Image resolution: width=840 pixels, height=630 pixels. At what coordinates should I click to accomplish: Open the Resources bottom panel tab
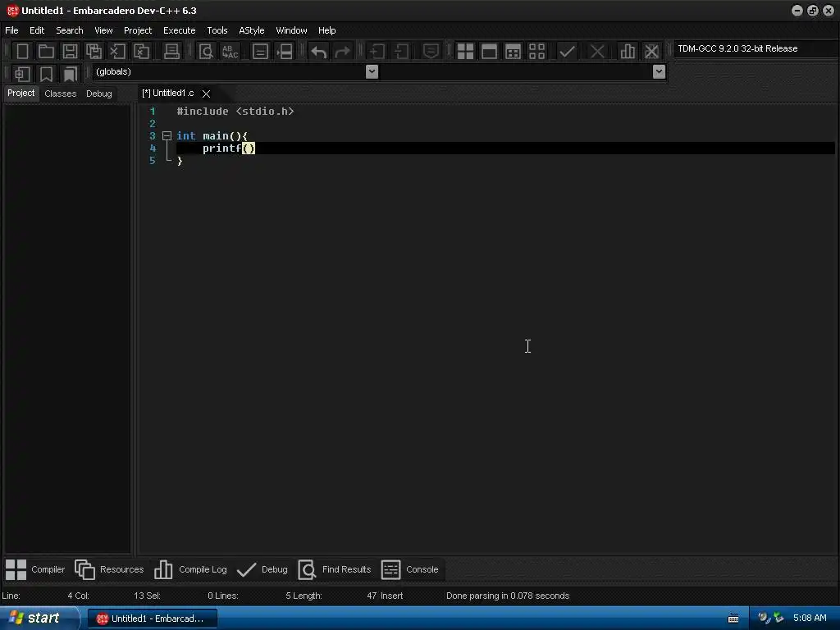click(x=109, y=569)
